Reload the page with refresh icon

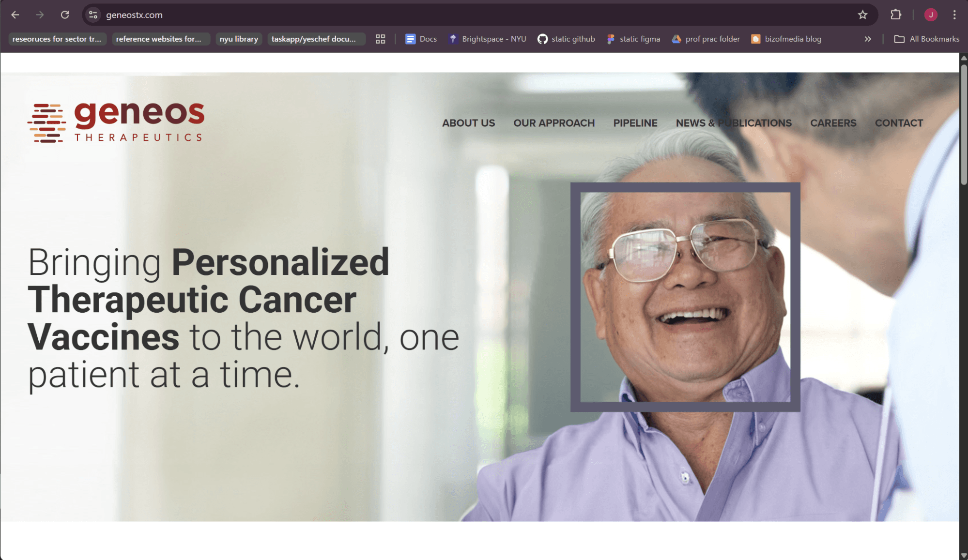65,15
